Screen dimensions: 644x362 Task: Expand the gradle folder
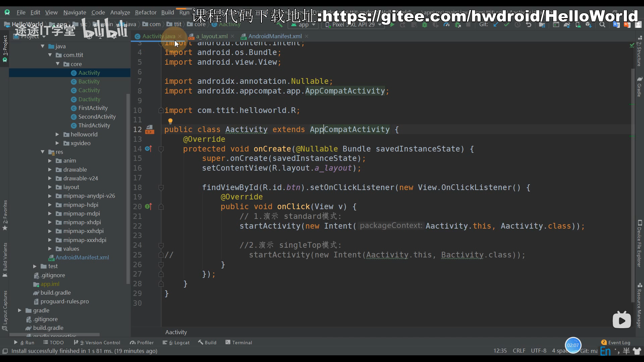click(x=20, y=310)
